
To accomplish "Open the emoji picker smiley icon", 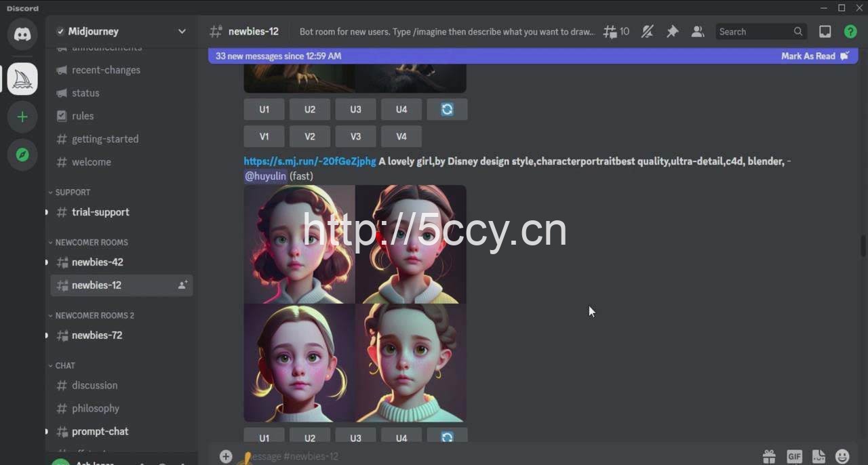I will point(842,456).
